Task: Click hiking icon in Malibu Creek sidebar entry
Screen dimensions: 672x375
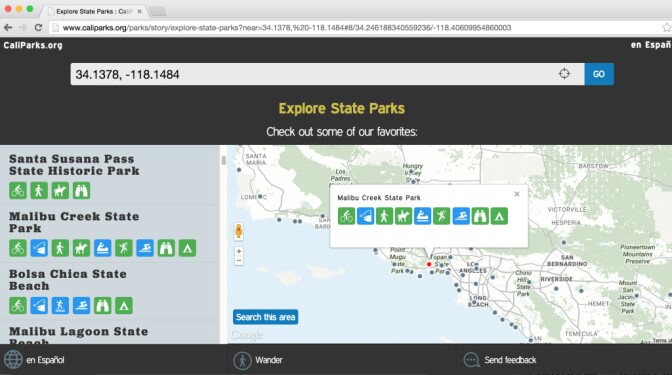Action: tap(60, 248)
